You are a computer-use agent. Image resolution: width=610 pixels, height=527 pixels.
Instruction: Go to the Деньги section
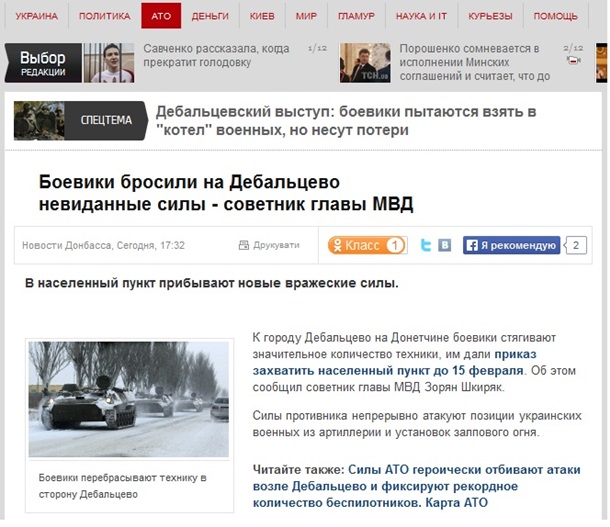coord(210,16)
